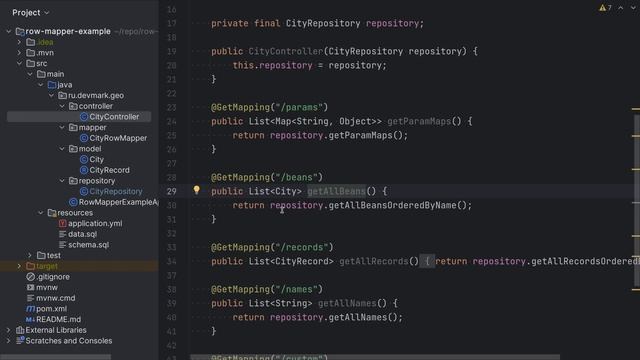The height and width of the screenshot is (360, 640).
Task: Click the project panel horizontal scrollbar
Action: 56,357
